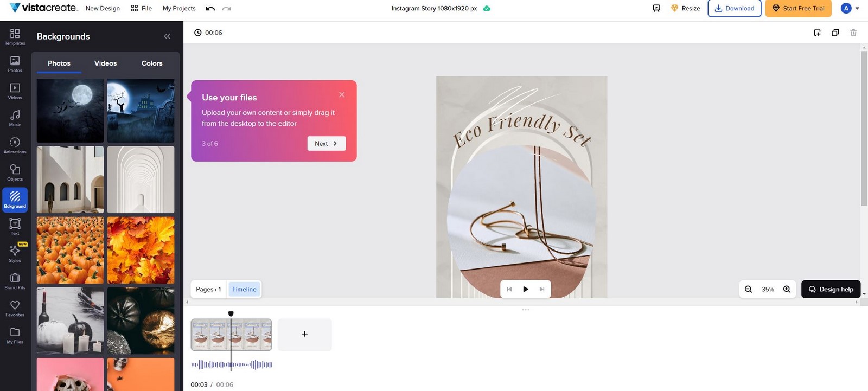Open the account avatar dropdown

pyautogui.click(x=850, y=8)
